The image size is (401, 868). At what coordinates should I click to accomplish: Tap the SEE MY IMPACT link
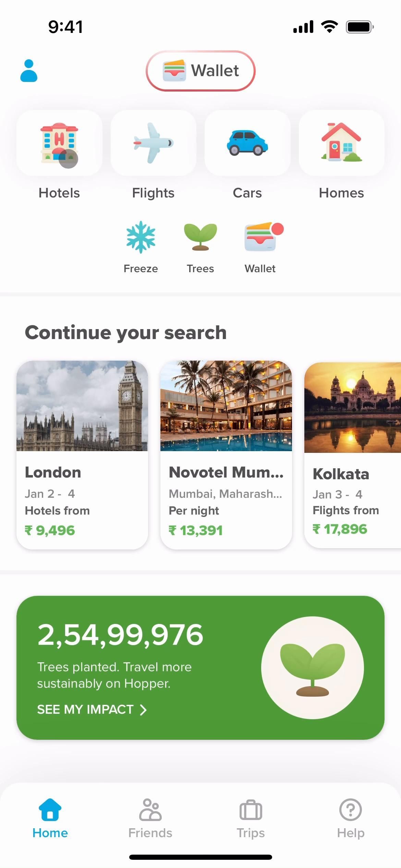click(x=85, y=710)
